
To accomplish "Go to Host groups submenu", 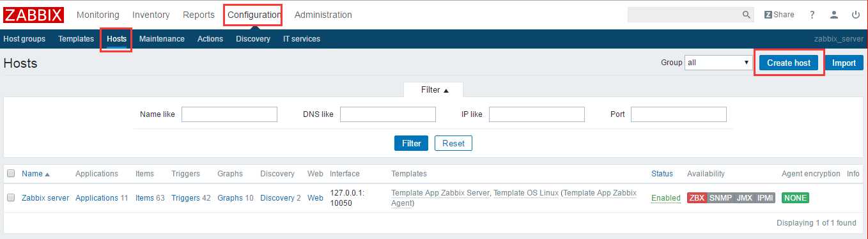I will pos(24,39).
